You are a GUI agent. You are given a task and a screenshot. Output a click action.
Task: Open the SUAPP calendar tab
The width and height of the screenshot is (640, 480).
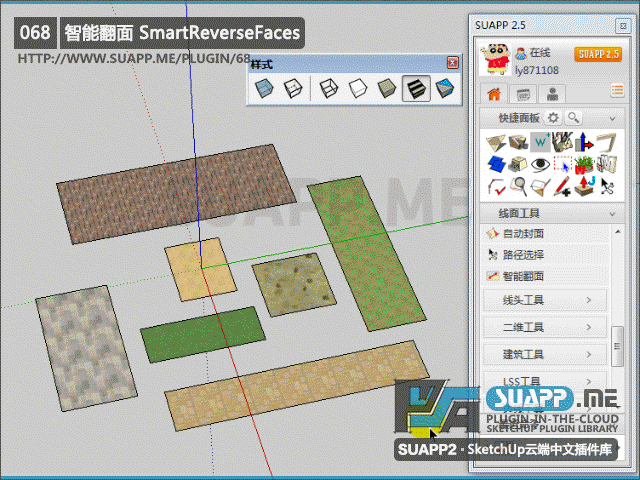523,94
